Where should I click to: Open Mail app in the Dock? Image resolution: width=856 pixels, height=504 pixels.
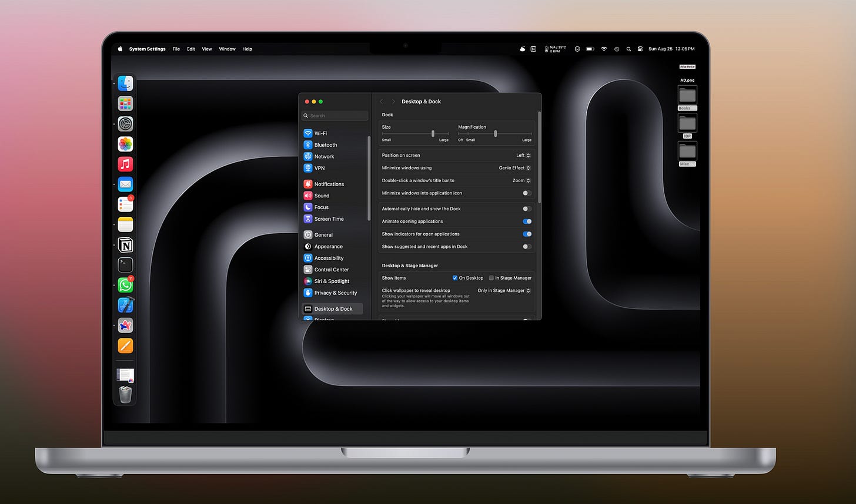pos(125,184)
